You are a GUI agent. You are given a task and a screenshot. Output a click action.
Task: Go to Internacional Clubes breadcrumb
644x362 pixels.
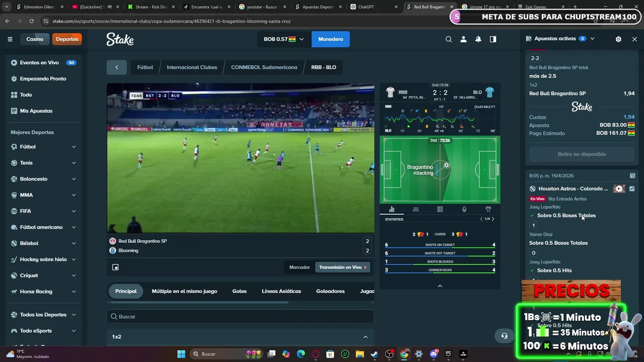pyautogui.click(x=192, y=67)
